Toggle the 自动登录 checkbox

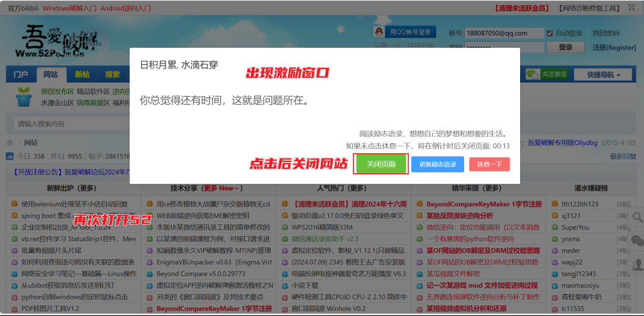[x=550, y=33]
